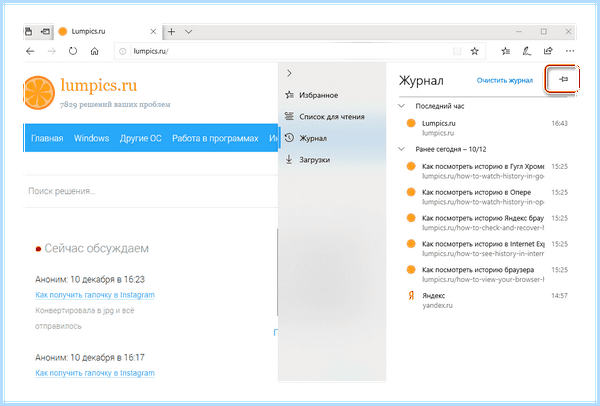The image size is (600, 406).
Task: Open history entry about Internet Explorer
Action: pos(487,248)
